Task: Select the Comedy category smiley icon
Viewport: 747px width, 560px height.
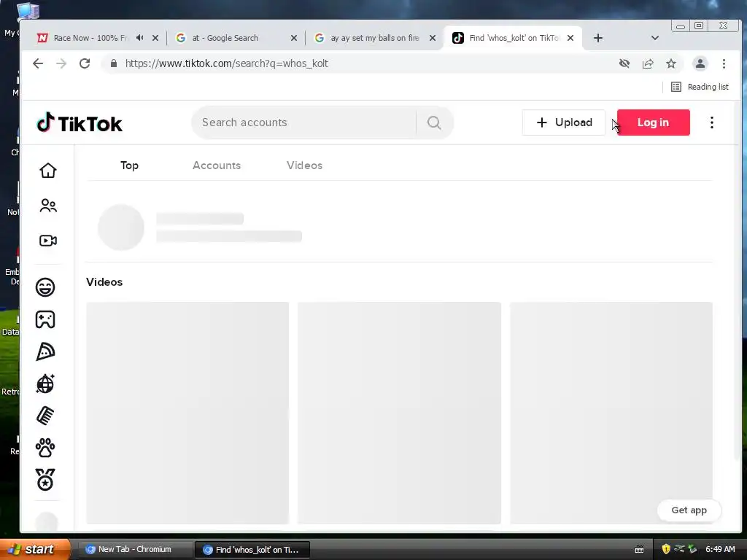Action: (x=45, y=287)
